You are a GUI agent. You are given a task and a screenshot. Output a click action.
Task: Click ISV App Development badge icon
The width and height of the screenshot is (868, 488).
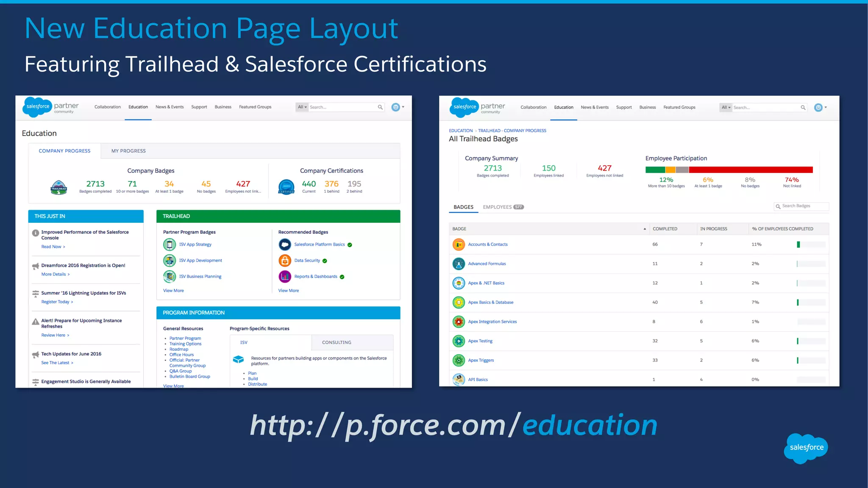[x=170, y=261]
